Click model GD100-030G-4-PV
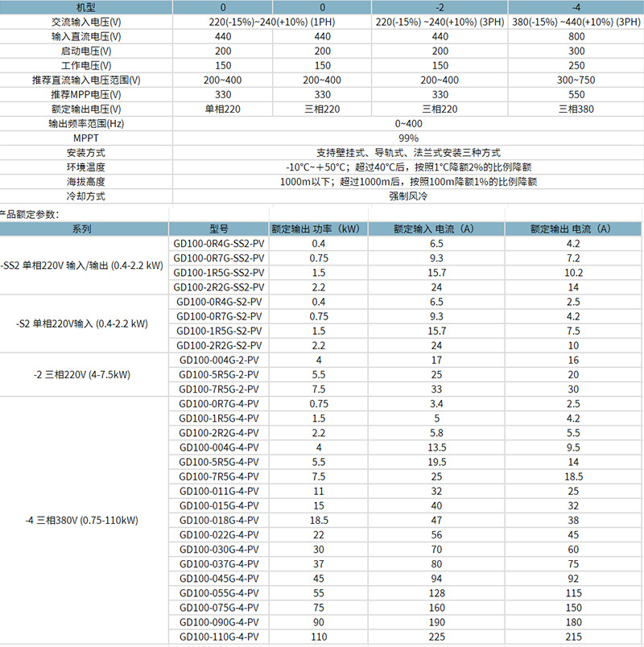This screenshot has width=644, height=647. [219, 549]
